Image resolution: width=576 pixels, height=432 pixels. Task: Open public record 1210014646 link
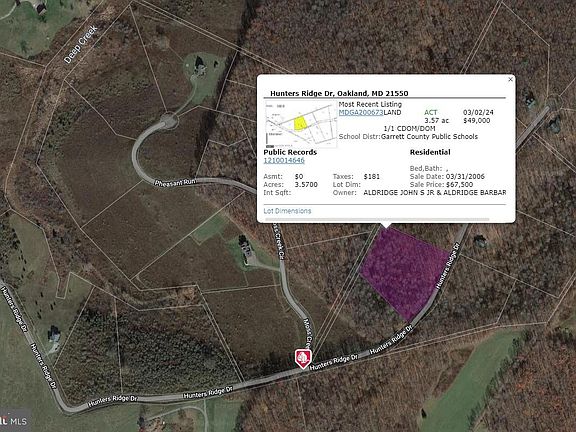click(284, 160)
